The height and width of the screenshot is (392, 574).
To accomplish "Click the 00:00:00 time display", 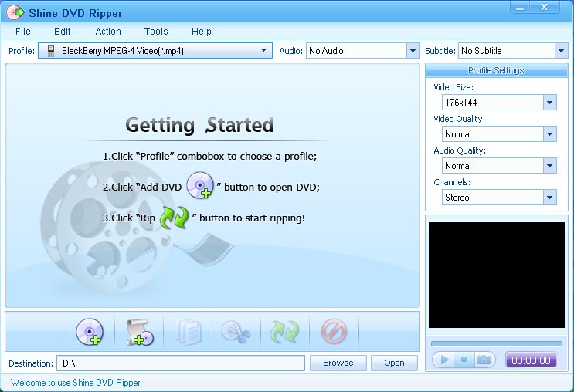I will [531, 360].
